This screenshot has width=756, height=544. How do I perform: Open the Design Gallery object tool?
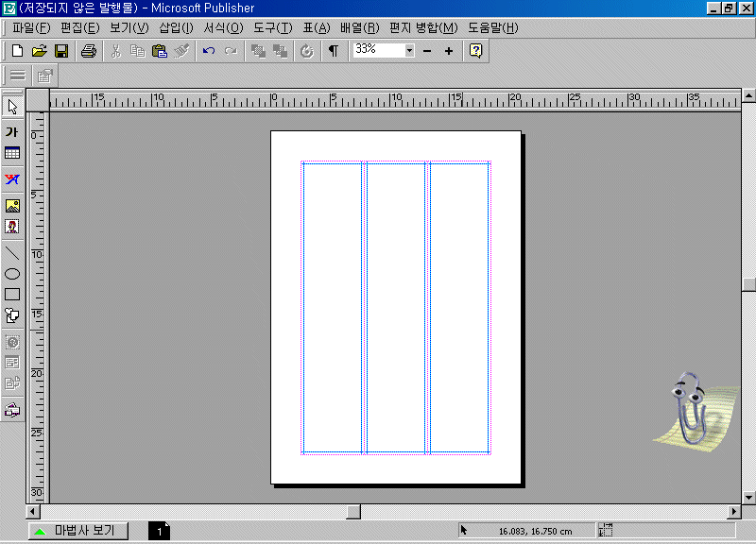point(12,410)
